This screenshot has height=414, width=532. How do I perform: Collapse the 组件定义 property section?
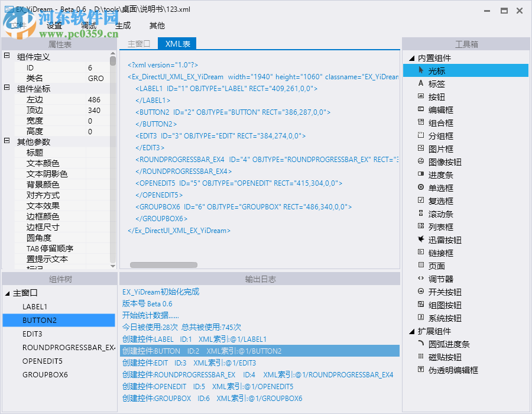click(x=6, y=54)
